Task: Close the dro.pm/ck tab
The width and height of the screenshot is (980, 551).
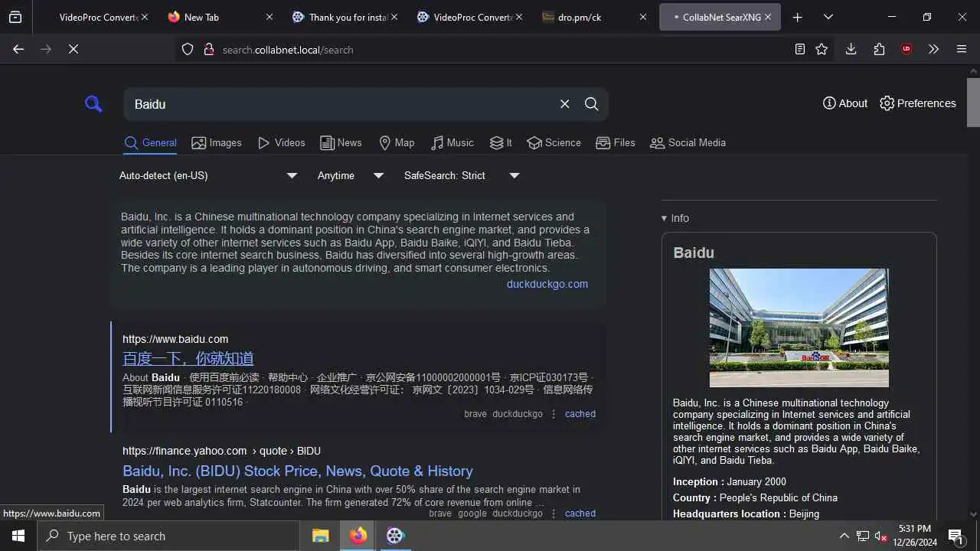Action: (642, 17)
